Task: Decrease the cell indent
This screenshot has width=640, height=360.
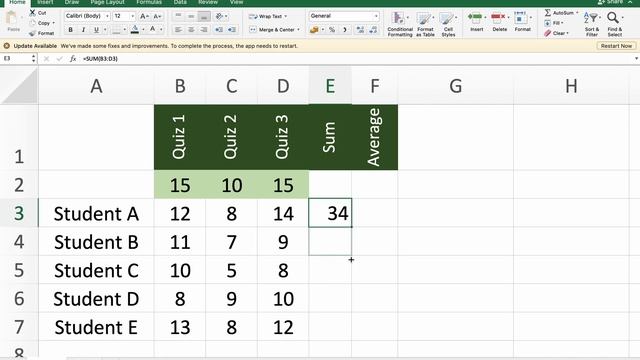Action: (219, 30)
